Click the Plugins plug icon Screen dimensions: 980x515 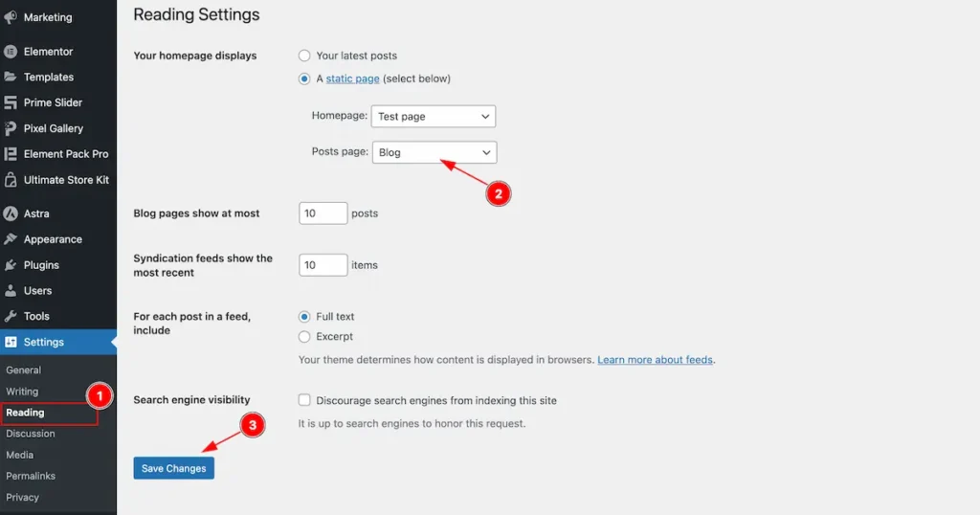(11, 265)
